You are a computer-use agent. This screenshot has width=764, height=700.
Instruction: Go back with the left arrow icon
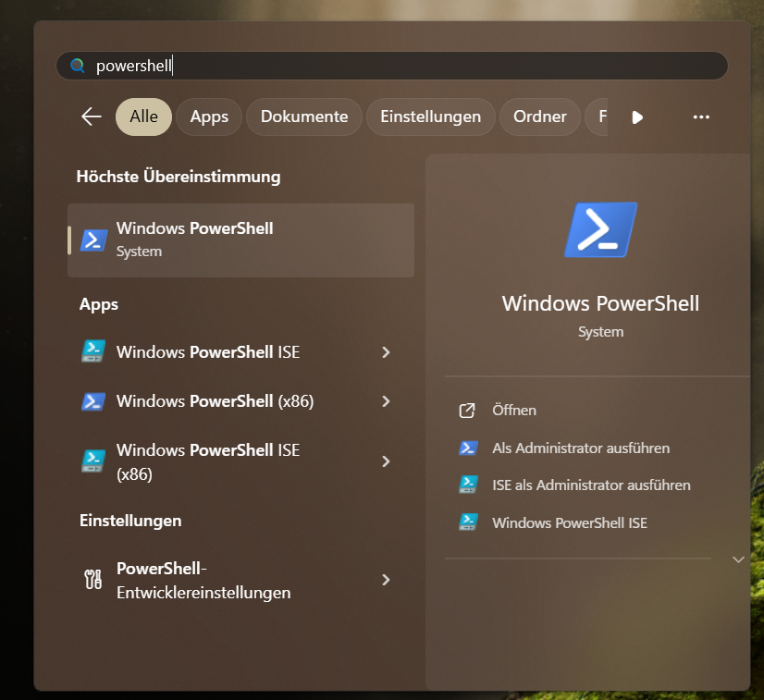[92, 117]
